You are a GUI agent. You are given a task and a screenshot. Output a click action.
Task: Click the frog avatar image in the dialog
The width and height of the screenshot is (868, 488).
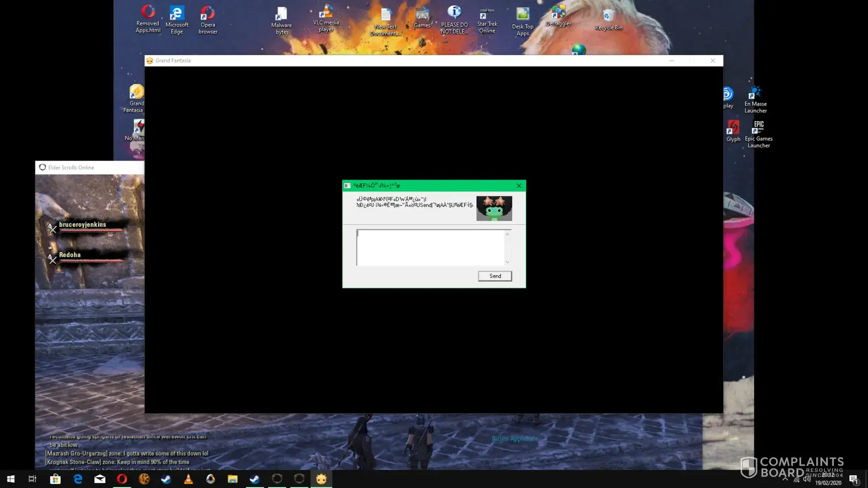(x=494, y=208)
